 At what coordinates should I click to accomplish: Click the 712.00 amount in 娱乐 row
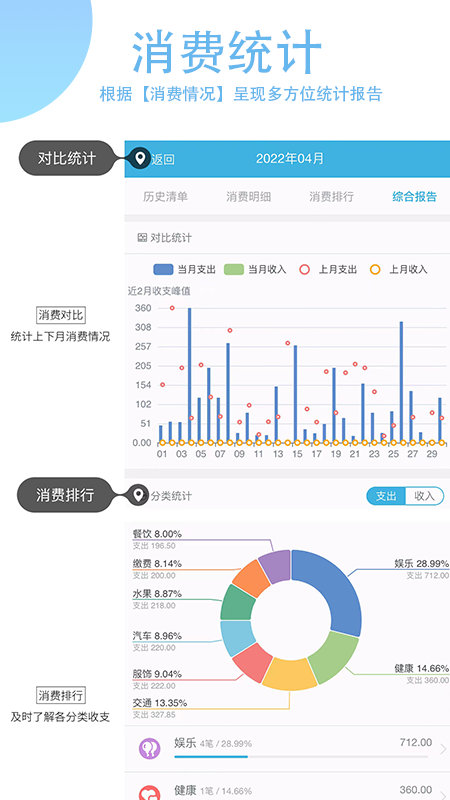pyautogui.click(x=416, y=743)
